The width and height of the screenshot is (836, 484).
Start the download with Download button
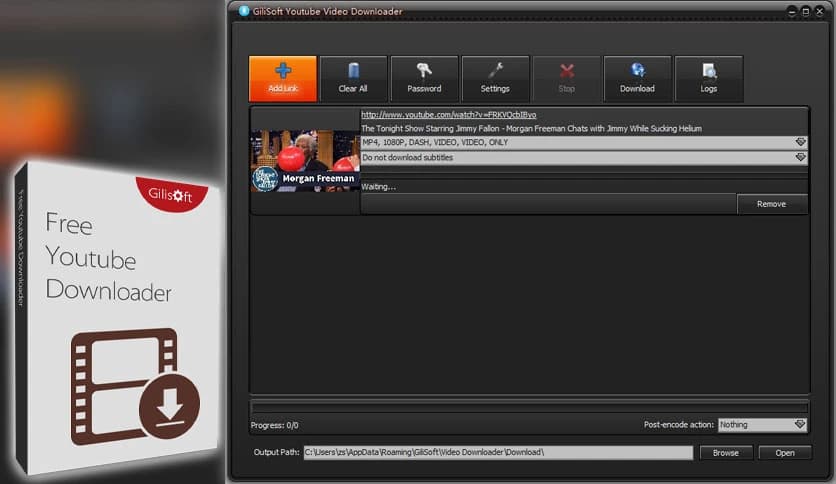637,78
